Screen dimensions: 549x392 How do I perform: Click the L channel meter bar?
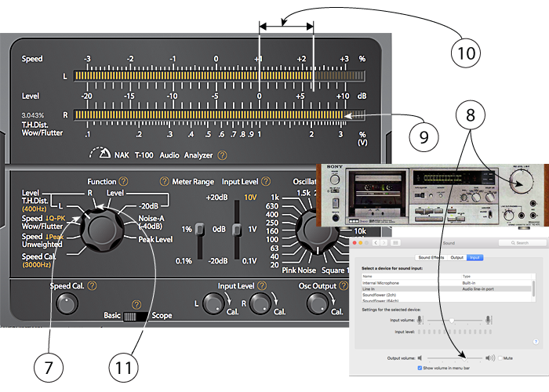219,76
